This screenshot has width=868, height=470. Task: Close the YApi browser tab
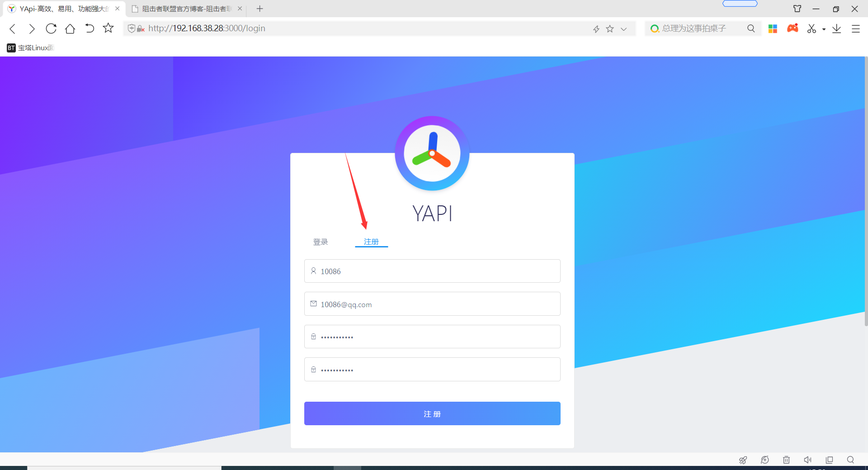[118, 9]
